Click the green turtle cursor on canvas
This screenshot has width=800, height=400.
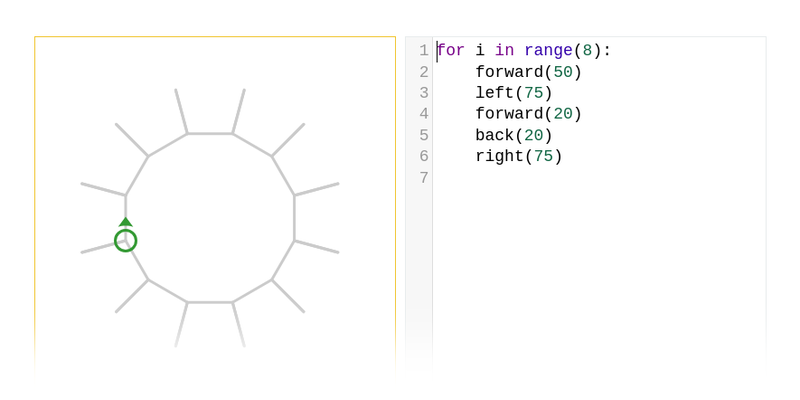tap(125, 240)
